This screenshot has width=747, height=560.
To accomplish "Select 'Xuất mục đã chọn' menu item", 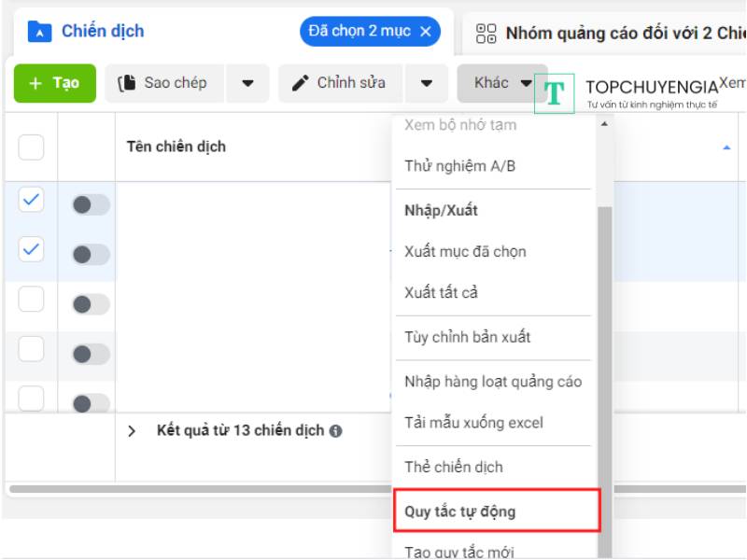I will point(465,251).
